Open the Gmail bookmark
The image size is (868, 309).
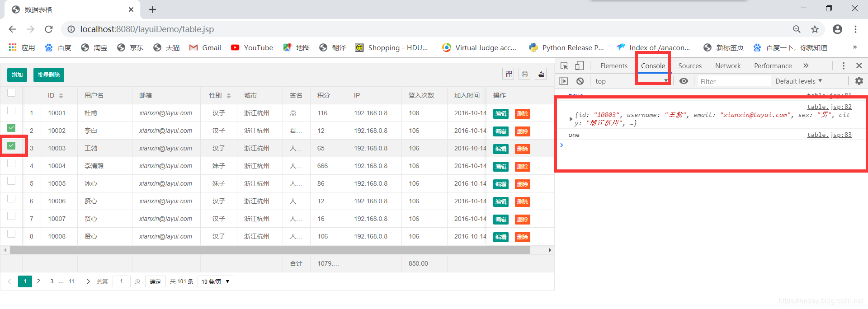[205, 47]
